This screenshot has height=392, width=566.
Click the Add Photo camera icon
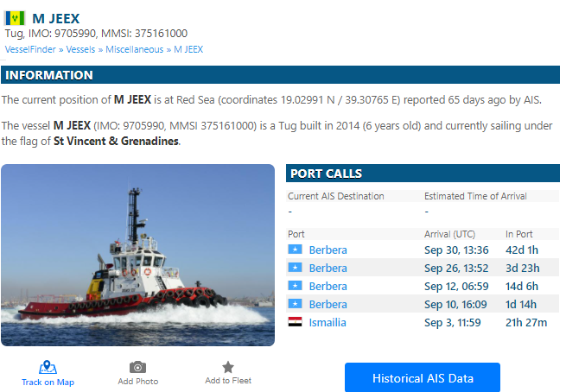[138, 367]
